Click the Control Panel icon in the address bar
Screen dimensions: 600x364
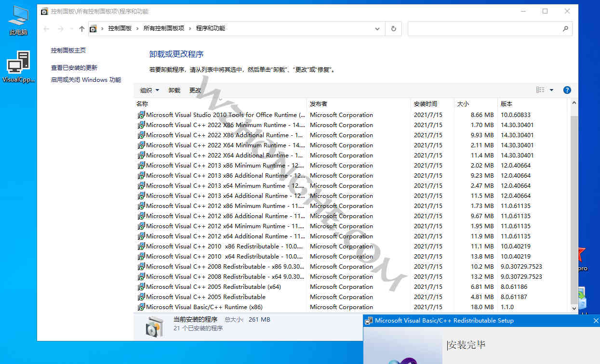coord(93,28)
